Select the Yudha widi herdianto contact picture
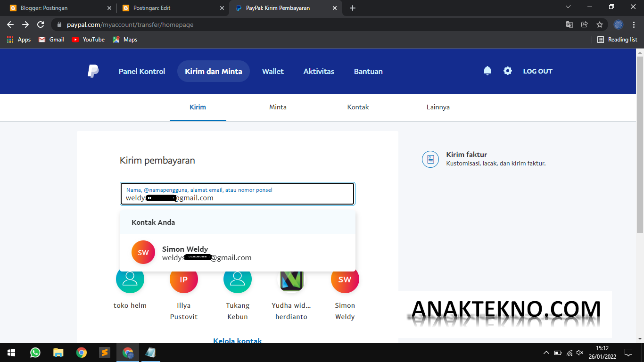The height and width of the screenshot is (362, 644). pyautogui.click(x=291, y=280)
